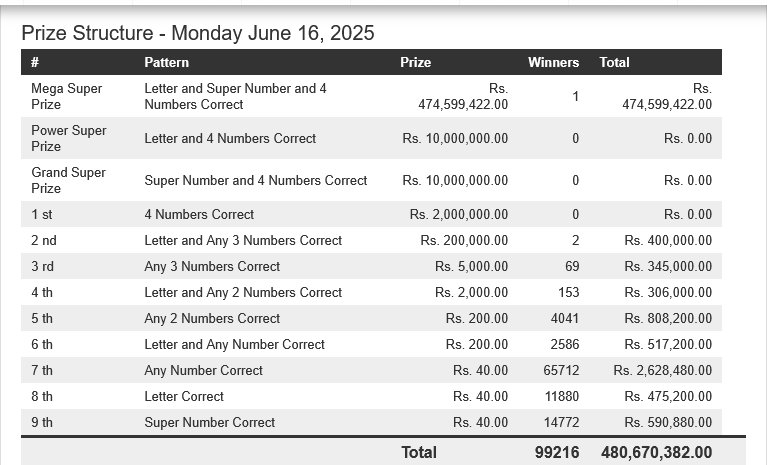Click 'Letter and 4 Numbers Correct' pattern
This screenshot has width=767, height=465.
(230, 138)
